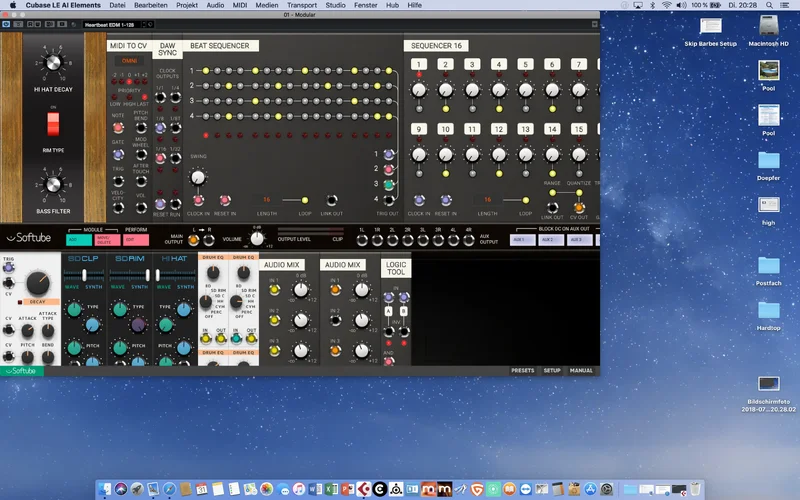Toggle the red RIM TYPE switch
Image resolution: width=800 pixels, height=500 pixels.
[53, 125]
